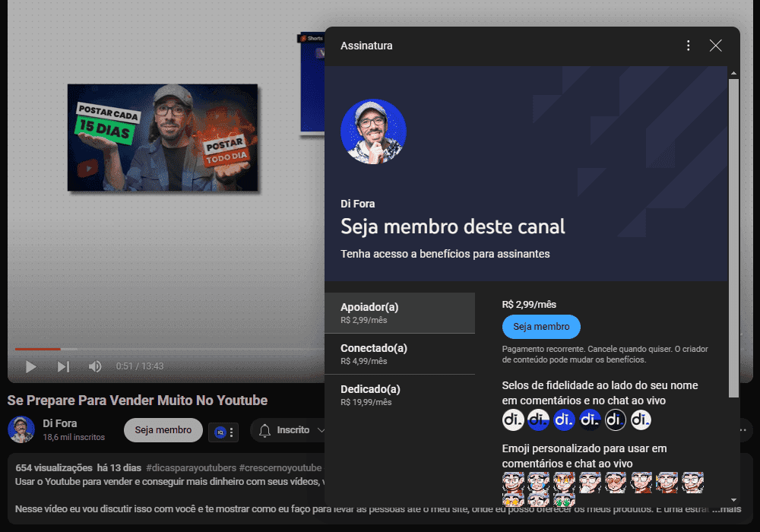Click the fourth custom emoji in first row
Screen dimensions: 760x532
pyautogui.click(x=590, y=483)
